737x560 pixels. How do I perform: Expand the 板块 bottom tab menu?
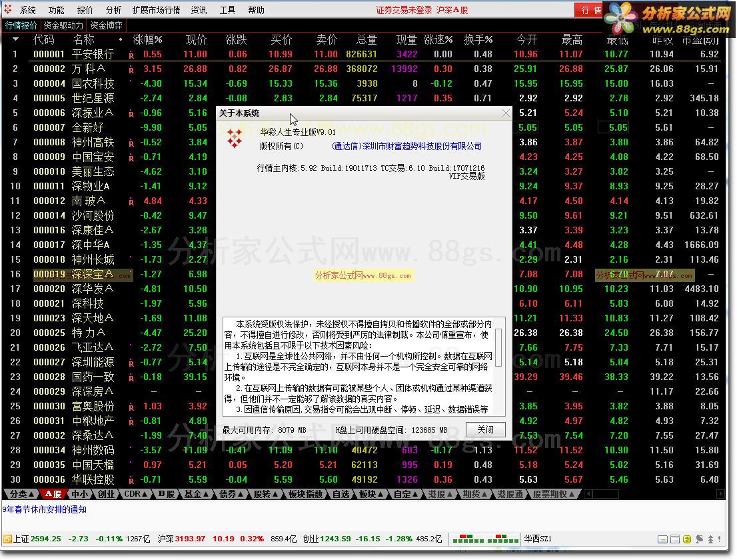(x=371, y=494)
